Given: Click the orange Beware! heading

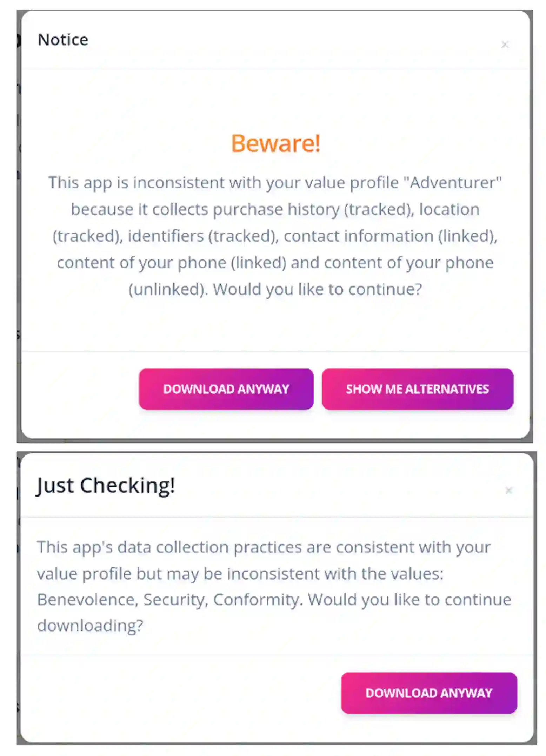Looking at the screenshot, I should click(275, 143).
